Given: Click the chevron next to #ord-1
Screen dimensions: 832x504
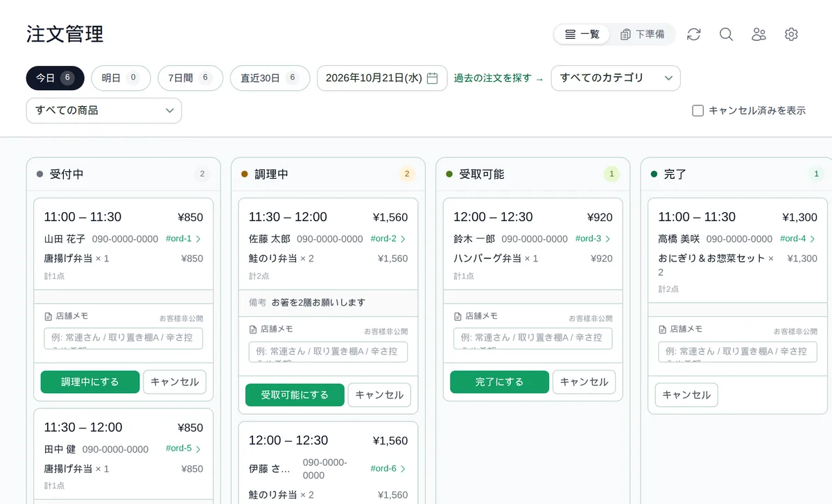Looking at the screenshot, I should pos(199,238).
